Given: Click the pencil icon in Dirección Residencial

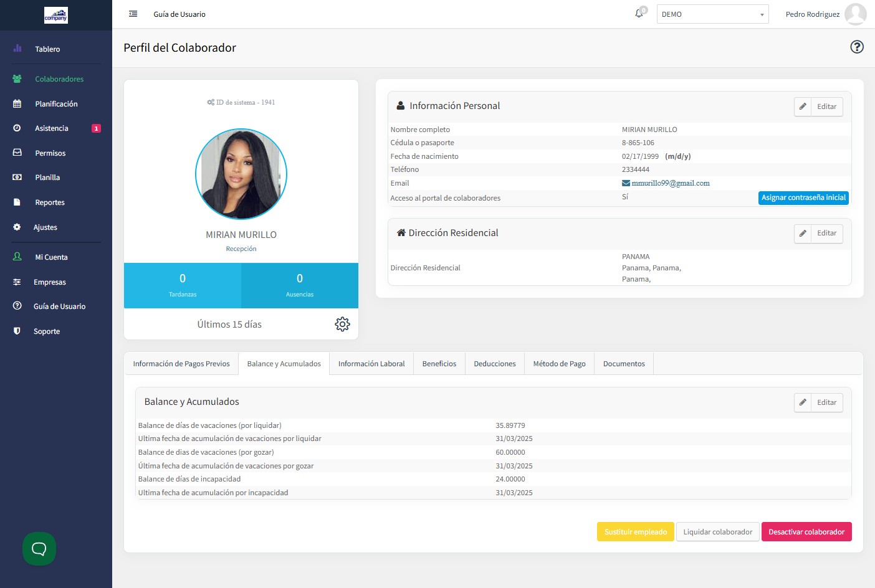Looking at the screenshot, I should click(x=803, y=233).
